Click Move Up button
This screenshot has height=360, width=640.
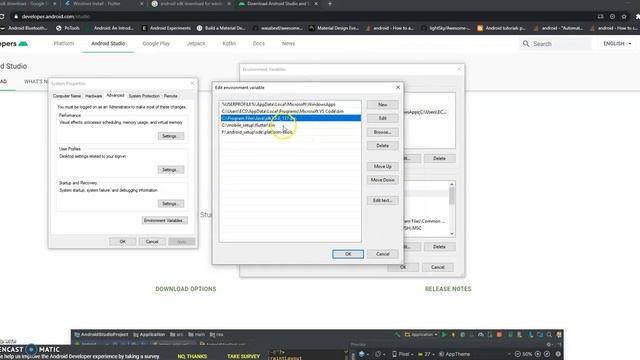tap(382, 167)
